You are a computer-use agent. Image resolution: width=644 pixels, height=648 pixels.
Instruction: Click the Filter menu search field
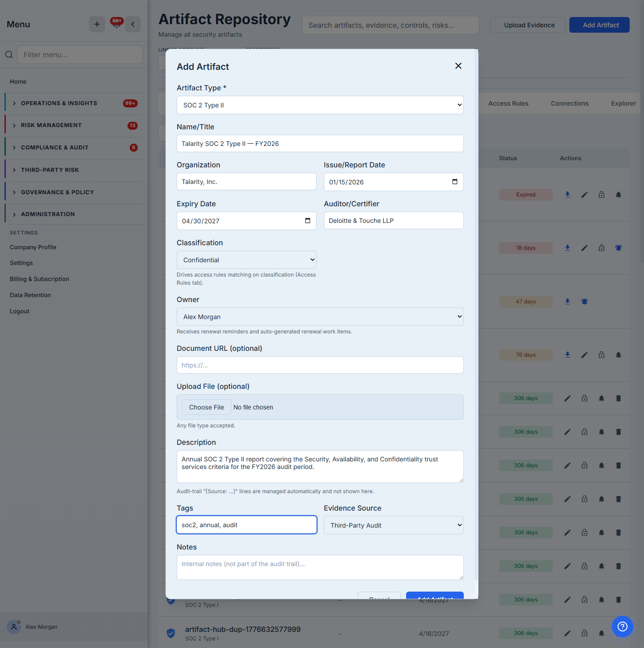(x=80, y=55)
